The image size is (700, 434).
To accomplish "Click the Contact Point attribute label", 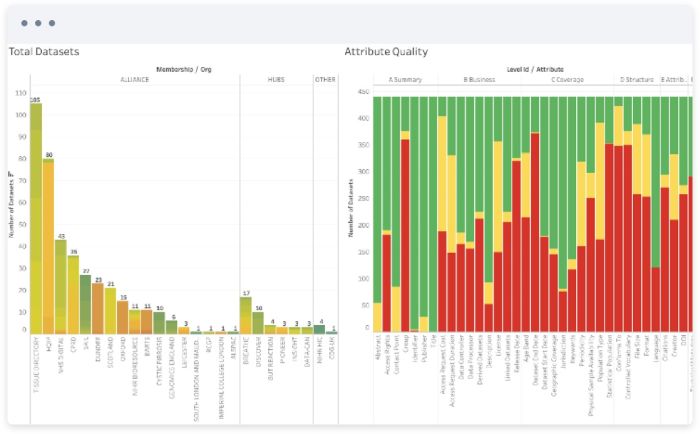I will (x=396, y=355).
